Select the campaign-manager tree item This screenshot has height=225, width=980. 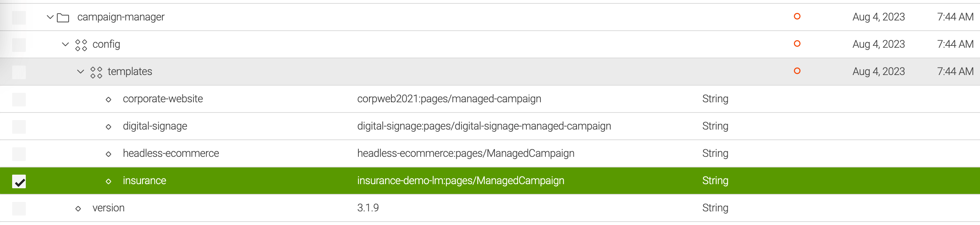pos(121,17)
